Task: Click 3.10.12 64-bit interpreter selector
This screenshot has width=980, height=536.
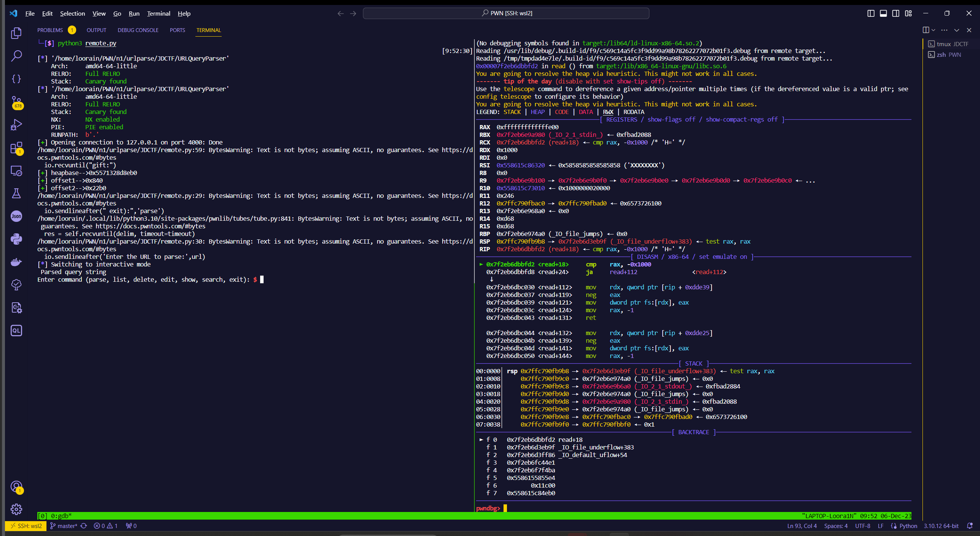Action: pos(941,526)
